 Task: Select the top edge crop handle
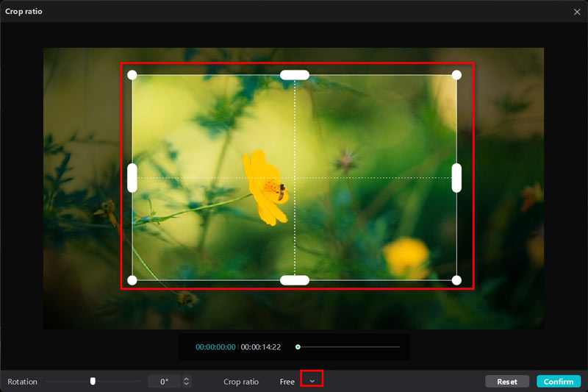pyautogui.click(x=295, y=74)
